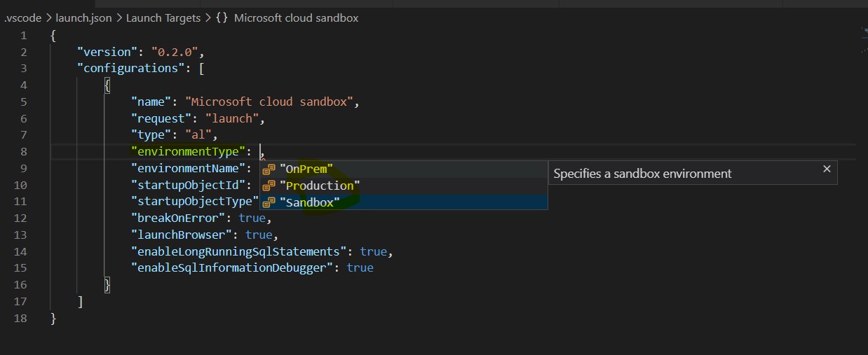Close the suggestion details tooltip
868x355 pixels.
point(827,169)
